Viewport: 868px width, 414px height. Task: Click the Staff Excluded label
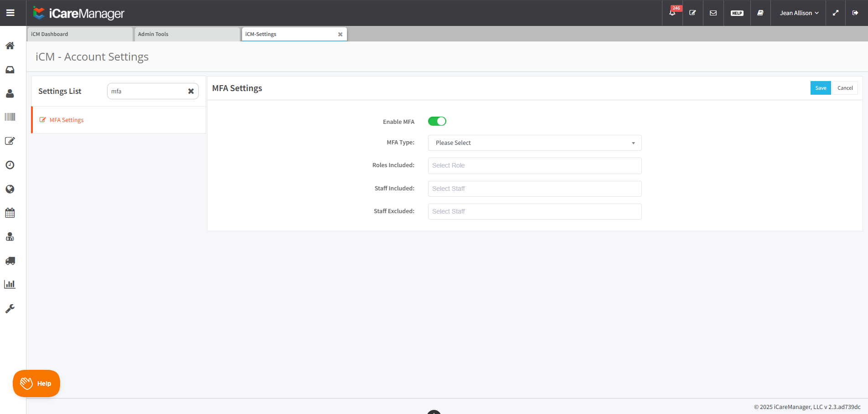tap(394, 211)
